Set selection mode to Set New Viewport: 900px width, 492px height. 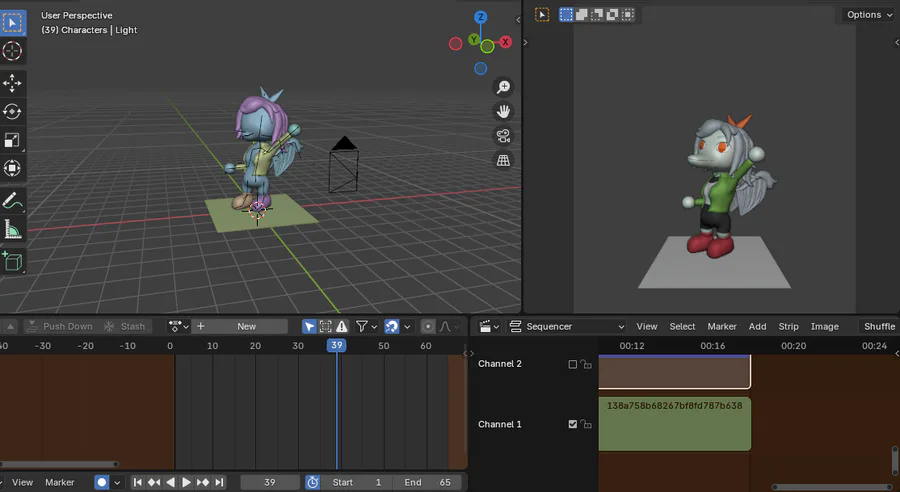tap(566, 15)
